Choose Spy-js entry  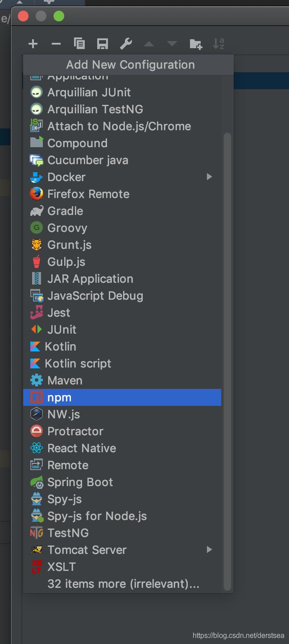coord(122,499)
